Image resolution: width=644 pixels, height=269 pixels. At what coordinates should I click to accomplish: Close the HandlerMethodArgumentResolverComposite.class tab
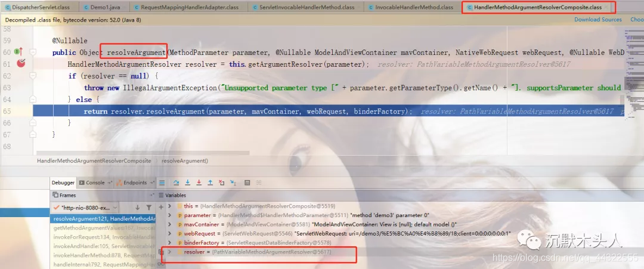(x=607, y=7)
